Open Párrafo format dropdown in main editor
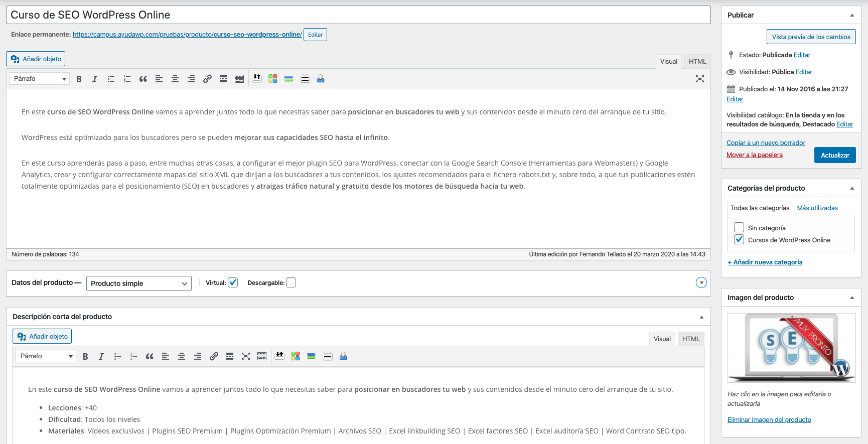 point(40,79)
